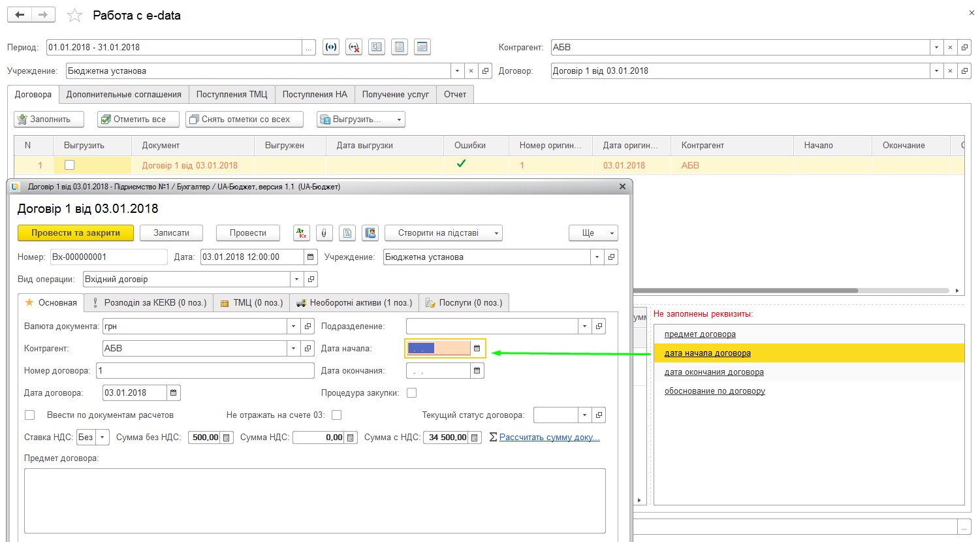Switch to Поступления ТМЦ tab
Screen dimensions: 980x542
click(232, 94)
